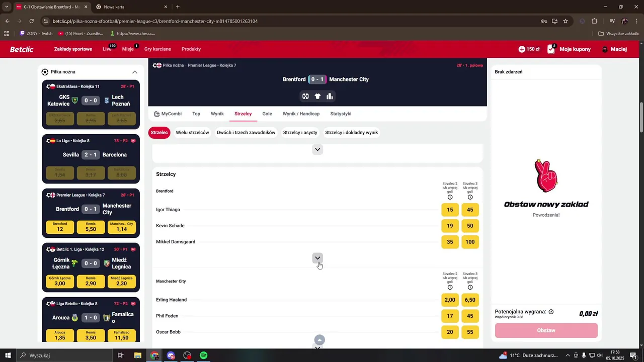Open Wszystkie zakładki bookmarks folder
Screen dimensions: 644x362
coord(619,34)
